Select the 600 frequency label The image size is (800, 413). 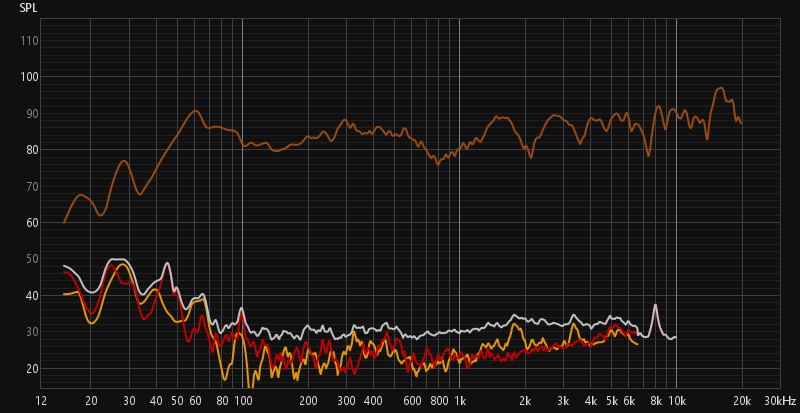412,400
